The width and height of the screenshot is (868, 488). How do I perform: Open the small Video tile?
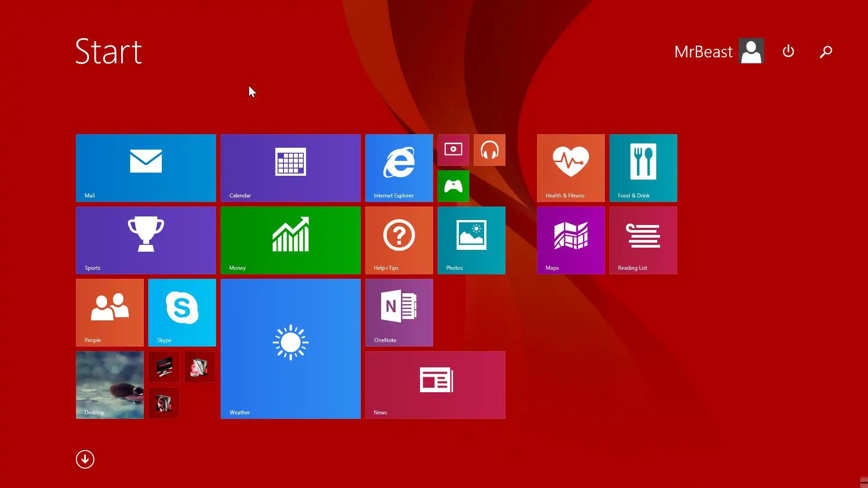click(x=453, y=150)
